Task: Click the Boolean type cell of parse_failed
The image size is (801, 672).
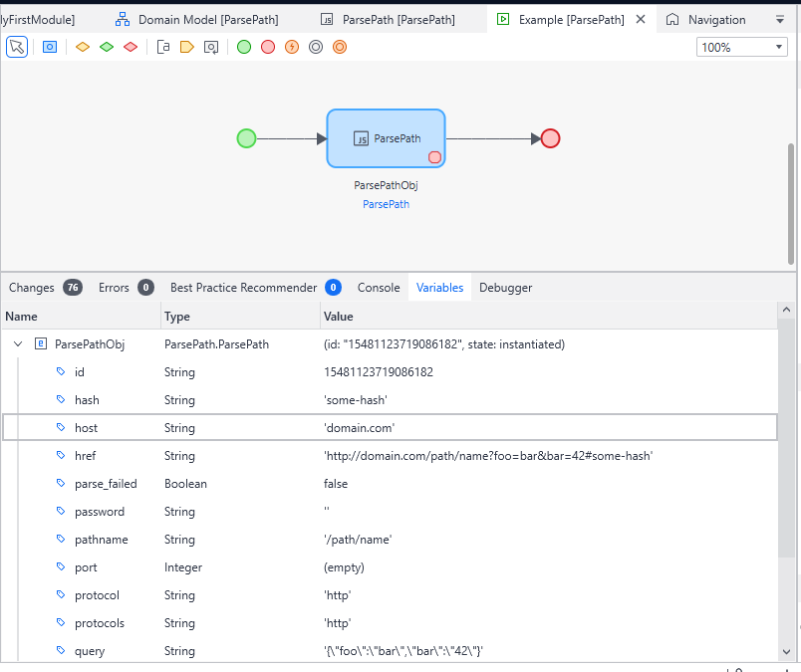Action: (x=185, y=484)
